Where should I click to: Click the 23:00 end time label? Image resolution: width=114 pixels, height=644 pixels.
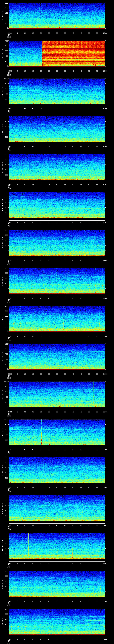(105, 336)
